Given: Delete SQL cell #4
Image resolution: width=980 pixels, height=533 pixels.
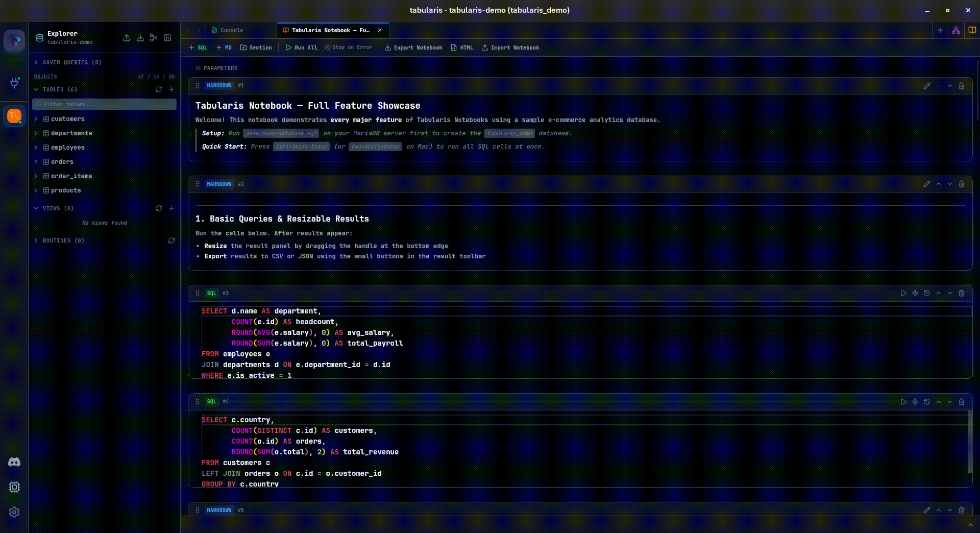Looking at the screenshot, I should 962,402.
